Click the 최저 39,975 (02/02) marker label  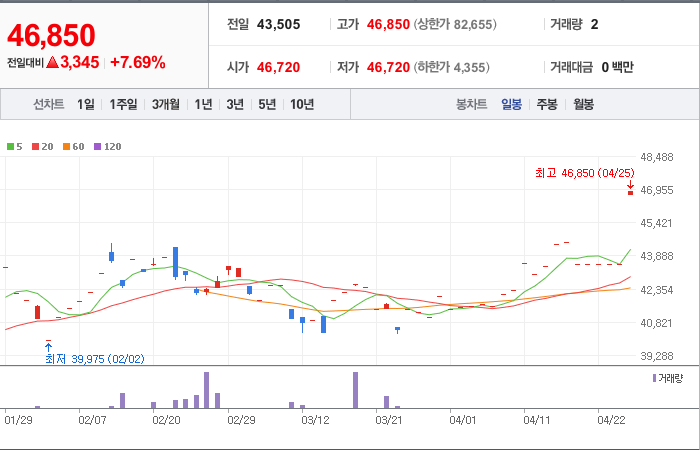tap(95, 359)
